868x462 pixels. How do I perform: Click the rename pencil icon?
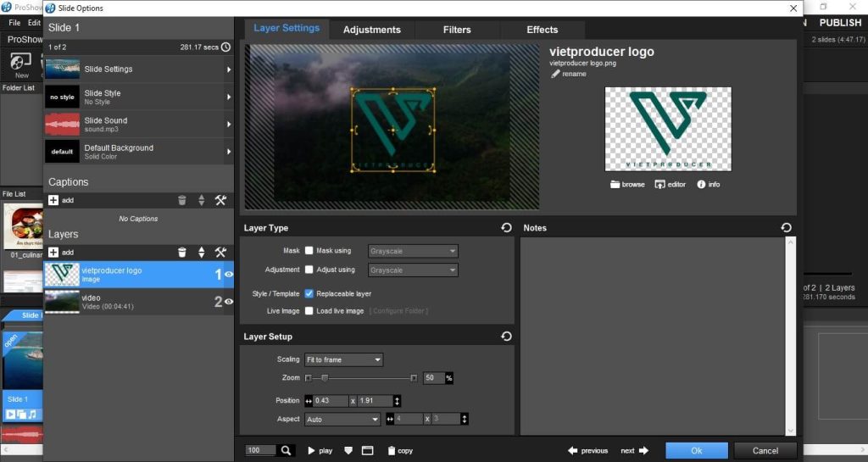click(555, 74)
